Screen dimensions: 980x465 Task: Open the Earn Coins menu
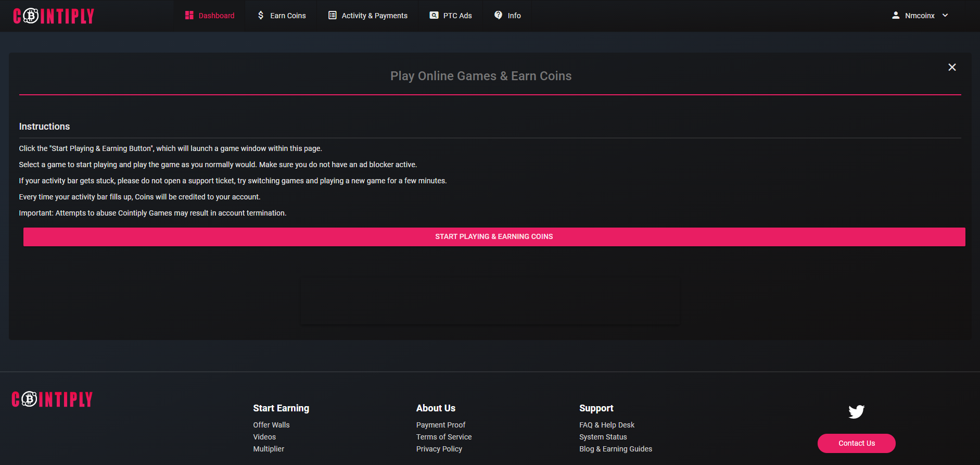click(282, 16)
